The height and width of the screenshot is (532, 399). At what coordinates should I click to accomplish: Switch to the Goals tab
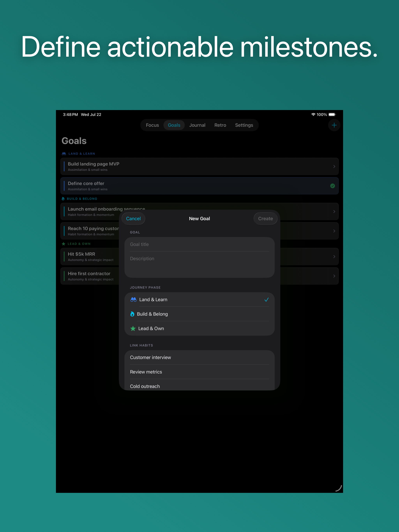click(x=174, y=125)
